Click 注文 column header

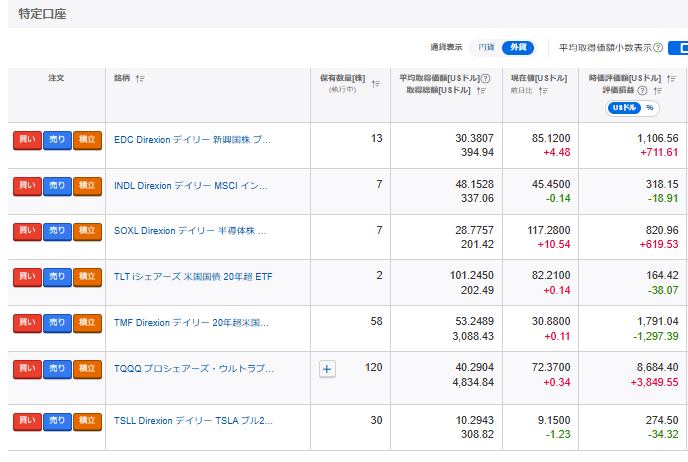[56, 78]
